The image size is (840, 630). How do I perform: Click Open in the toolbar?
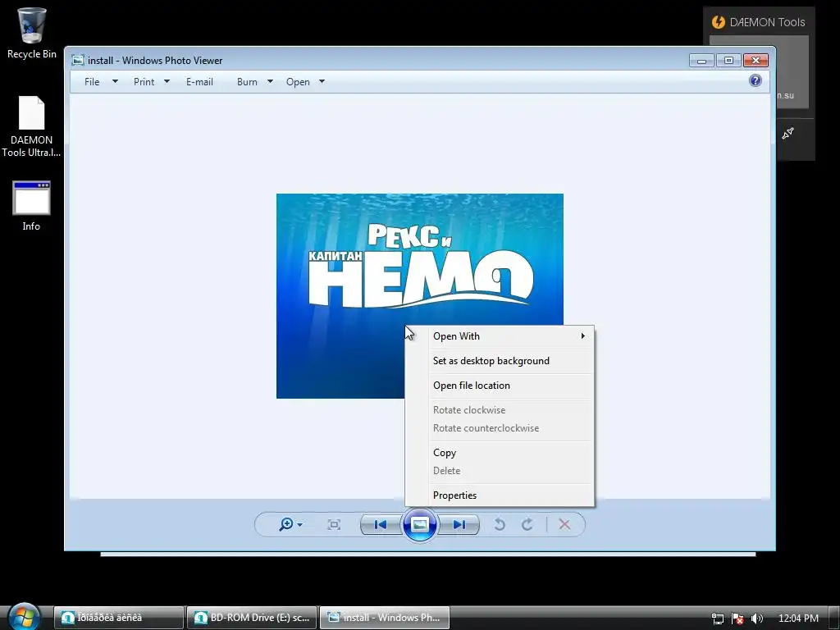[298, 82]
